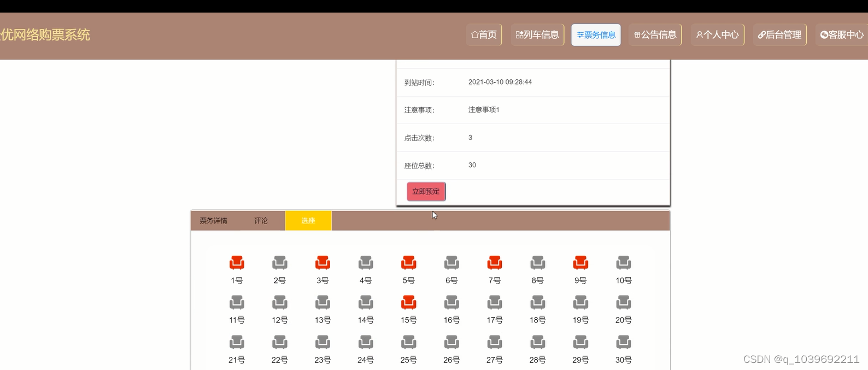Open 个人中心 personal center
The width and height of the screenshot is (868, 370).
click(717, 35)
